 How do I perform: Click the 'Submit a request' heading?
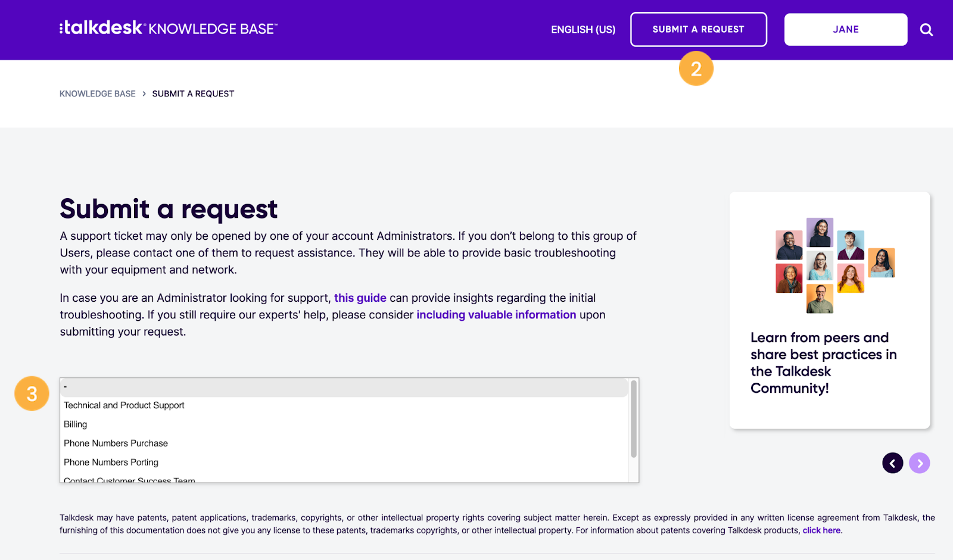click(x=169, y=209)
